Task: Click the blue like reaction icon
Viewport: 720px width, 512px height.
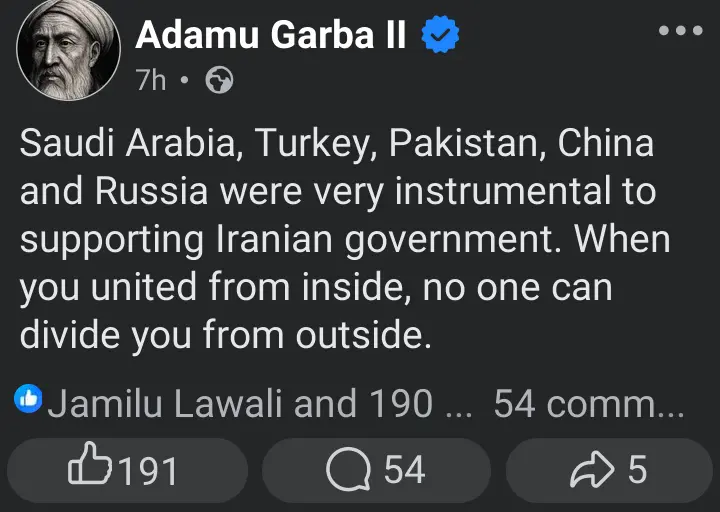Action: pyautogui.click(x=28, y=400)
